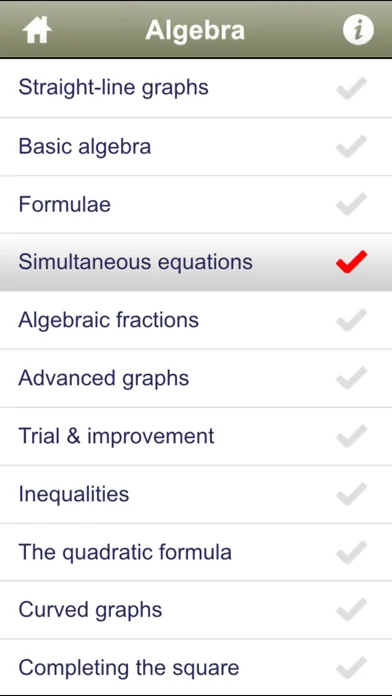Select the Formulae topic
This screenshot has width=392, height=696.
point(196,205)
